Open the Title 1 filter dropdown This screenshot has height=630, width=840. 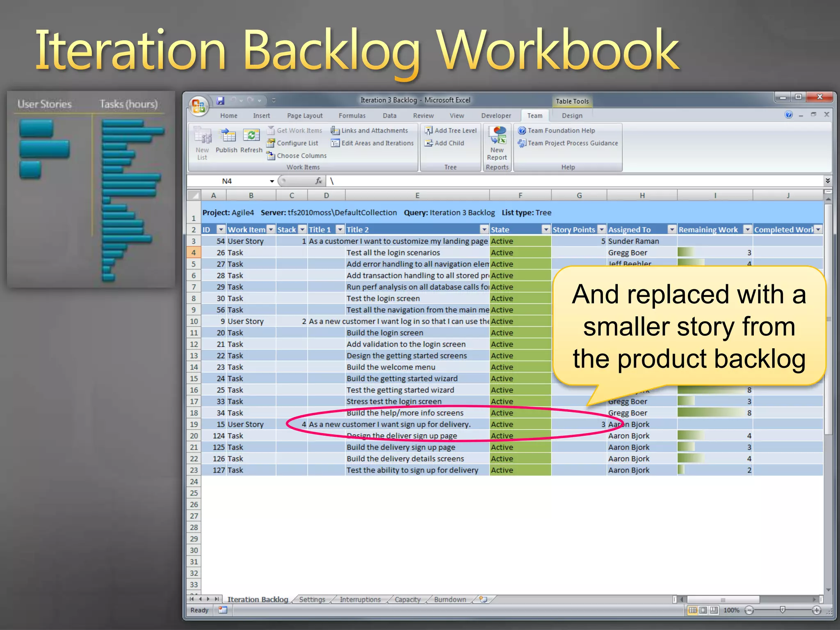coord(340,230)
